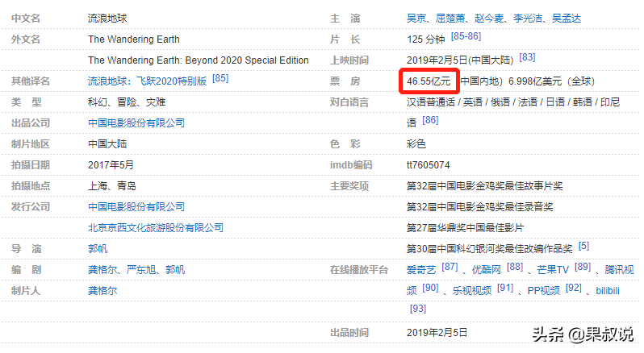Viewport: 644px width, 353px height.
Task: Click the 其他译名 field label
Action: pyautogui.click(x=31, y=81)
